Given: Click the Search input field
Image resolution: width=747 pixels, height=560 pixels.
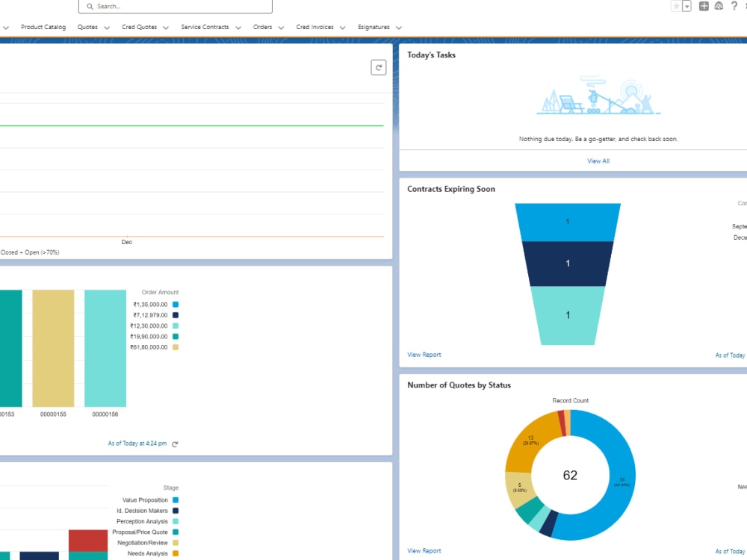Looking at the screenshot, I should tap(176, 7).
